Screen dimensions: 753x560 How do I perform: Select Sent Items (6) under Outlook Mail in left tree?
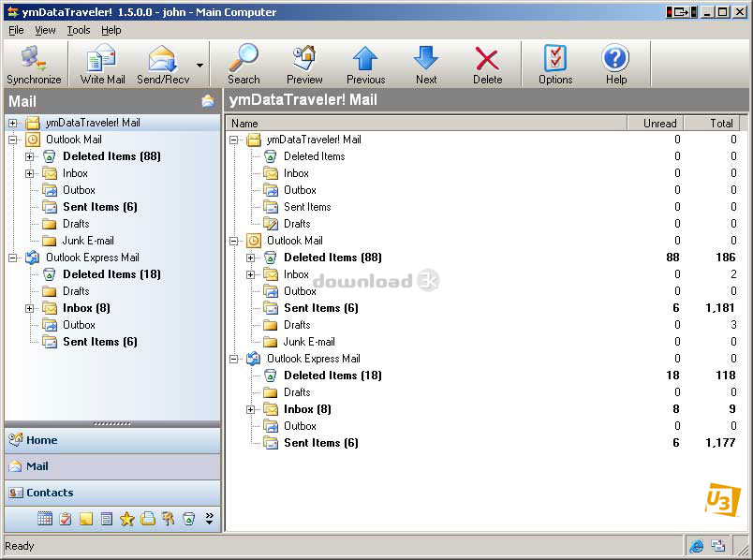(100, 207)
